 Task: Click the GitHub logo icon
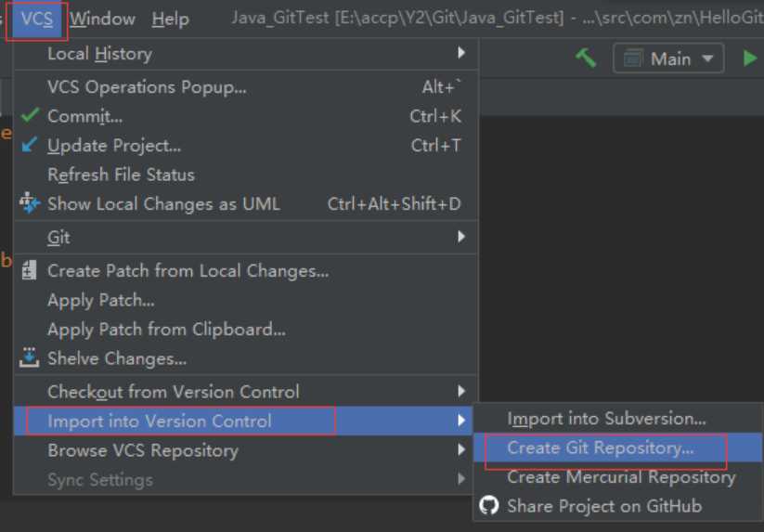click(x=489, y=506)
